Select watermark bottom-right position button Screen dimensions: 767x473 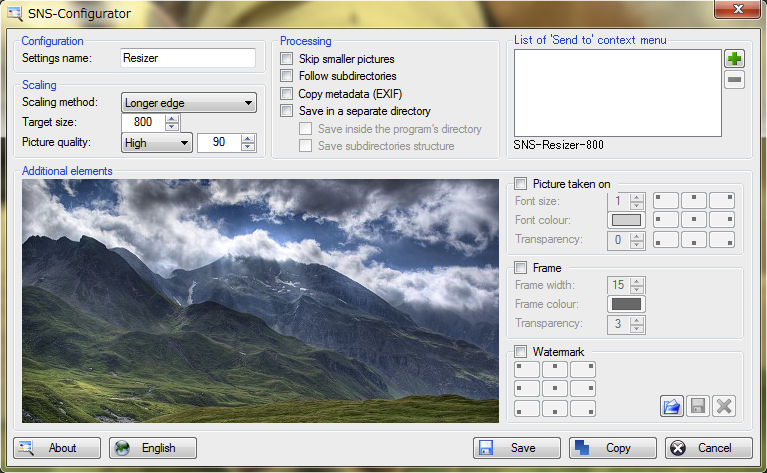[x=583, y=408]
